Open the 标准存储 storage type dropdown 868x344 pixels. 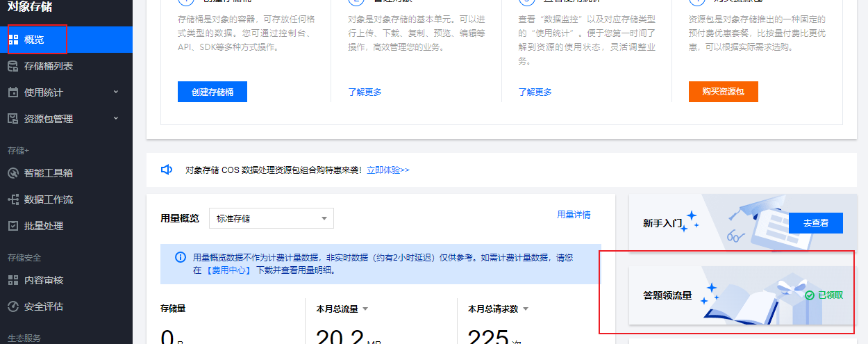272,218
